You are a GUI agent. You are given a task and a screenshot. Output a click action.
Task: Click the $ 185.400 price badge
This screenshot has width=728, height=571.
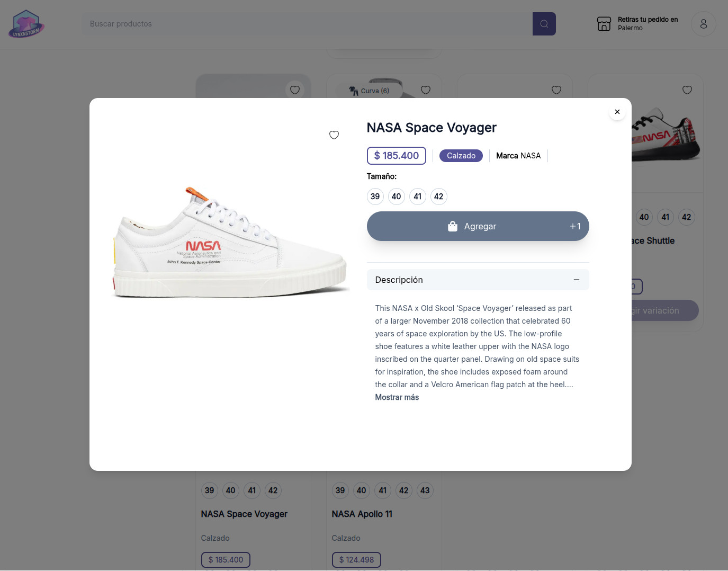(x=396, y=156)
